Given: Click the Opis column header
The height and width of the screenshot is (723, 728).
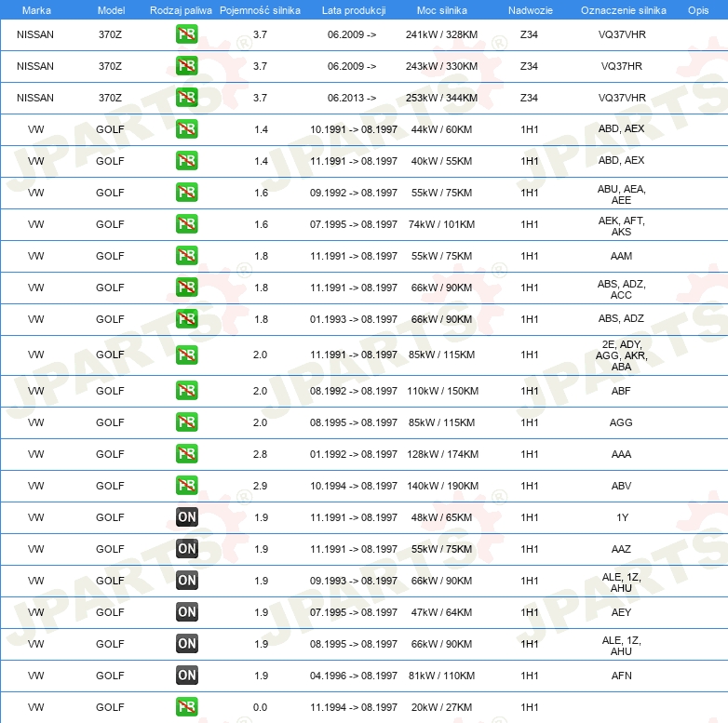Looking at the screenshot, I should 698,10.
